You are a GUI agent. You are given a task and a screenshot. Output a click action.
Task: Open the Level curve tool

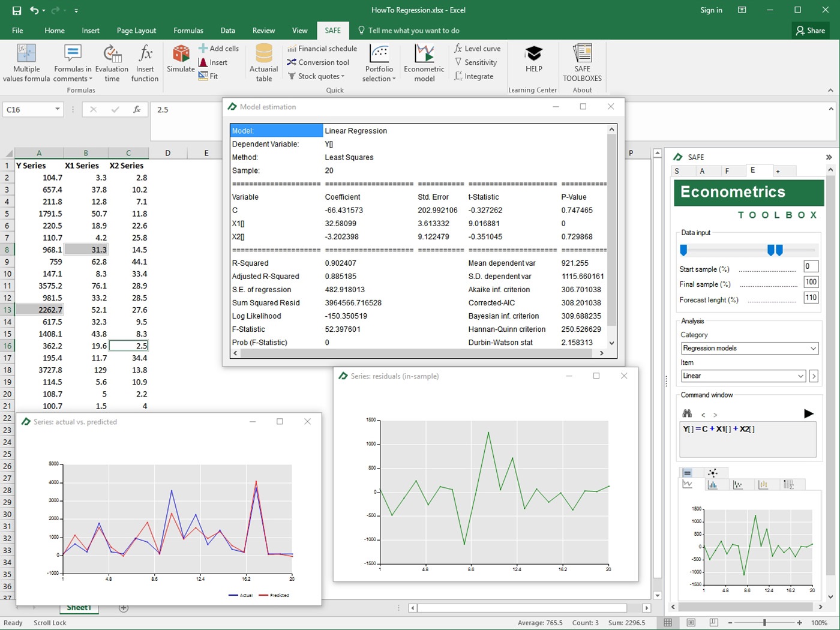coord(478,49)
